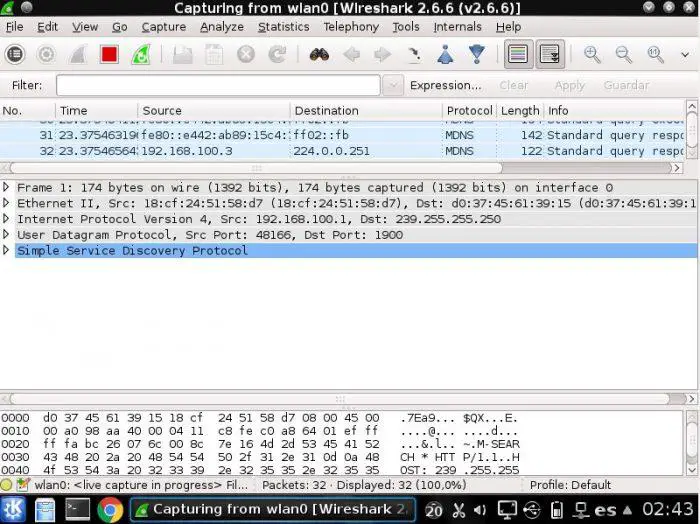The width and height of the screenshot is (700, 524).
Task: Find a packet with binoculars icon
Action: pos(319,54)
